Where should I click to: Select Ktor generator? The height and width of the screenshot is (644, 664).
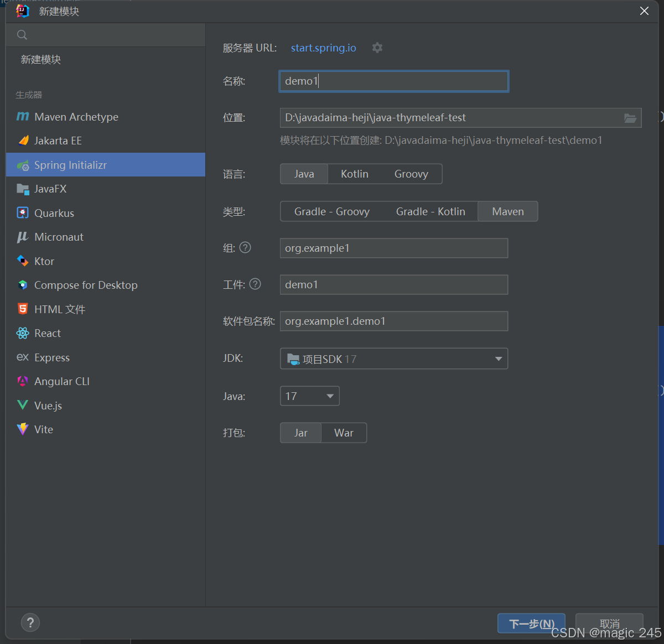pos(106,261)
